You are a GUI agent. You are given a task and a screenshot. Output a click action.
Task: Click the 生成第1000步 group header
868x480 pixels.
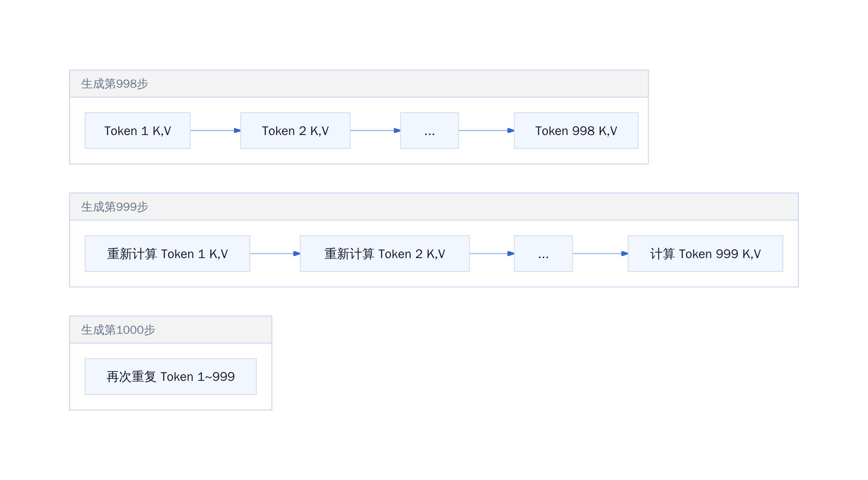pos(171,330)
